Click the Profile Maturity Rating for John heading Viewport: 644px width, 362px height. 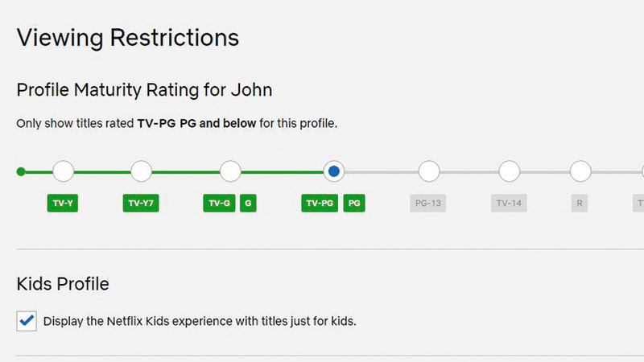(x=144, y=90)
